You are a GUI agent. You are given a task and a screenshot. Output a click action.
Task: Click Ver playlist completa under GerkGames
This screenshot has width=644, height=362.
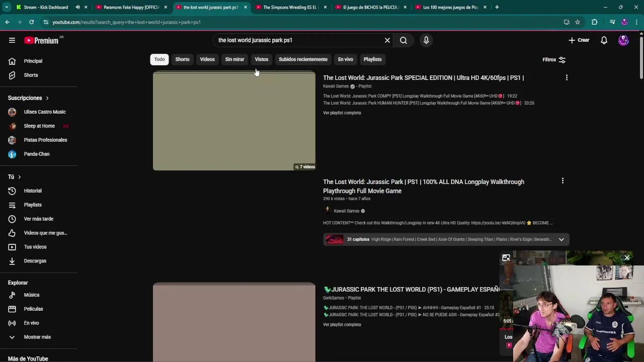[342, 324]
